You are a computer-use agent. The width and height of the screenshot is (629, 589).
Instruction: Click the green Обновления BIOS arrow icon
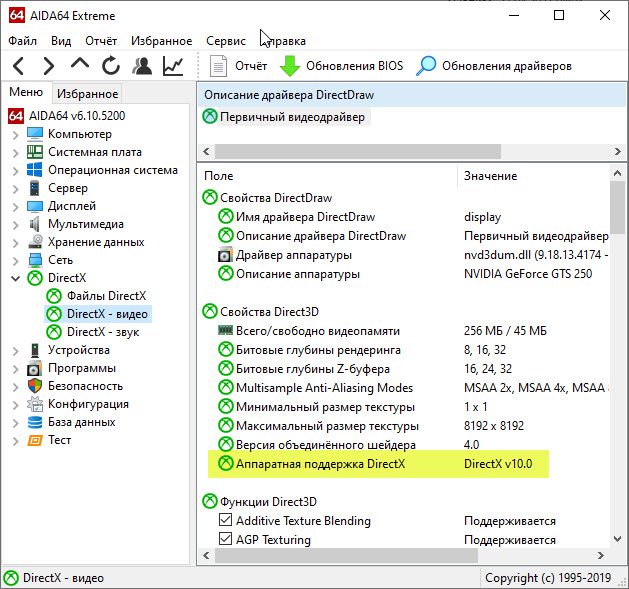coord(289,66)
